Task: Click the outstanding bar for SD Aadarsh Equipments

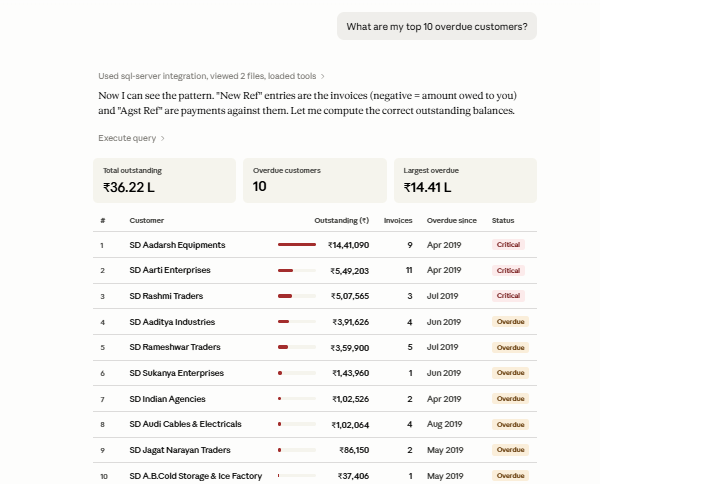Action: (297, 245)
